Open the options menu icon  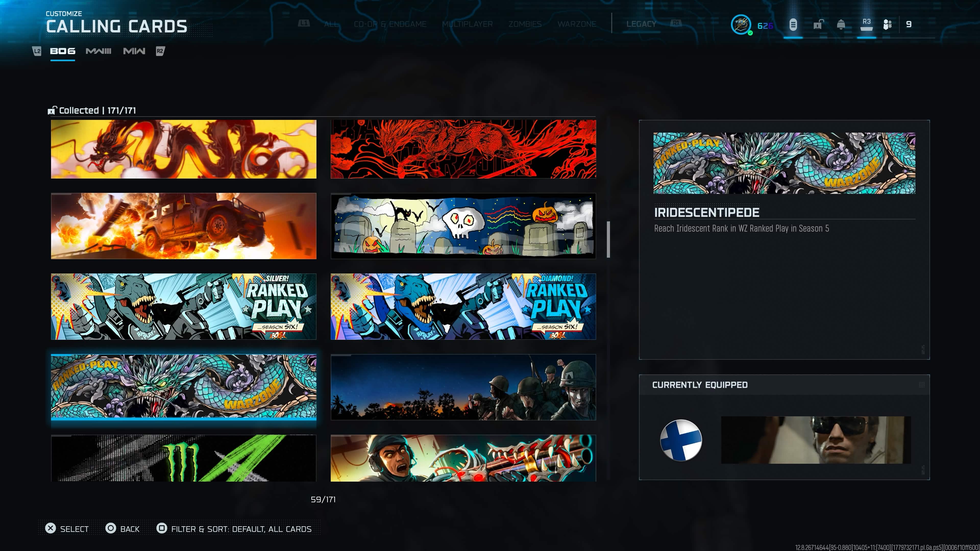[793, 25]
